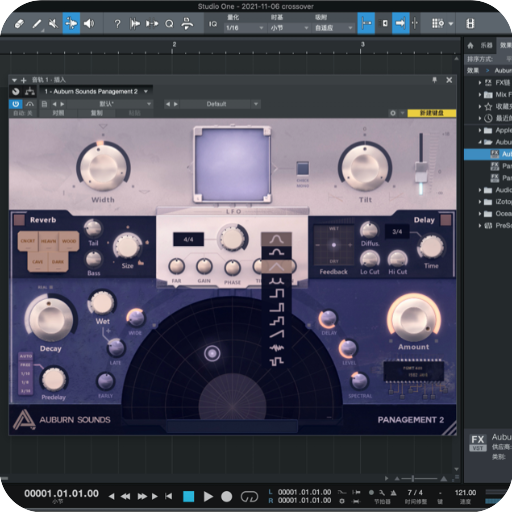
Task: Click the 复制 copy button
Action: click(x=97, y=113)
